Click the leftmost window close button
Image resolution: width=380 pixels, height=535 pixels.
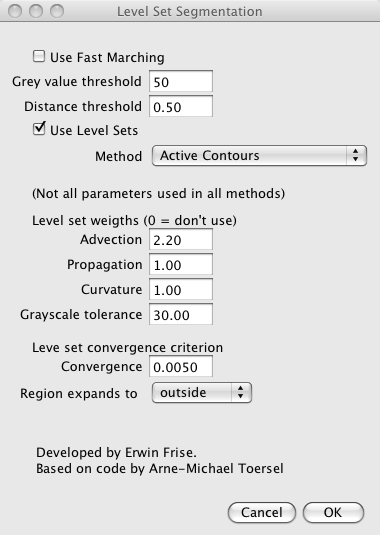(x=15, y=11)
